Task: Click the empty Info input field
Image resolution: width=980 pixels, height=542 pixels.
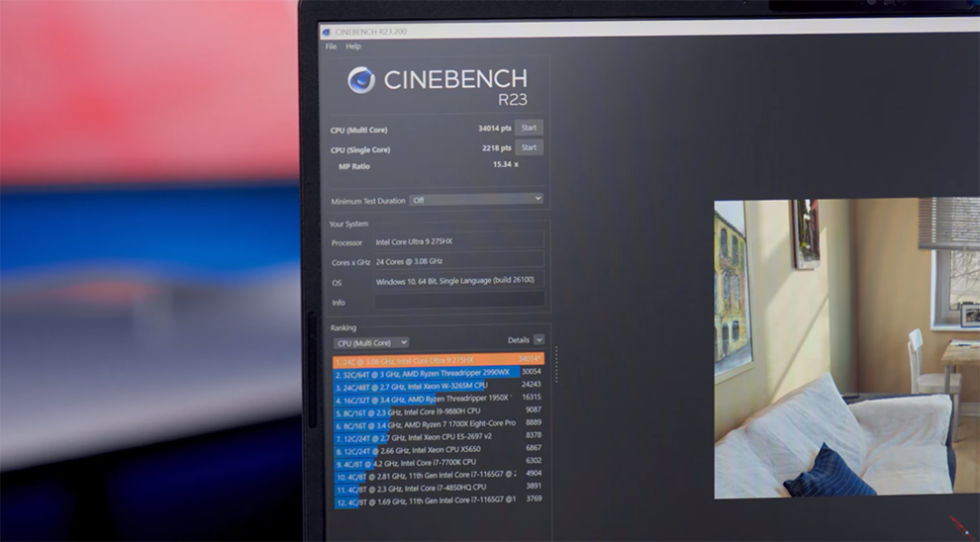Action: pyautogui.click(x=458, y=301)
